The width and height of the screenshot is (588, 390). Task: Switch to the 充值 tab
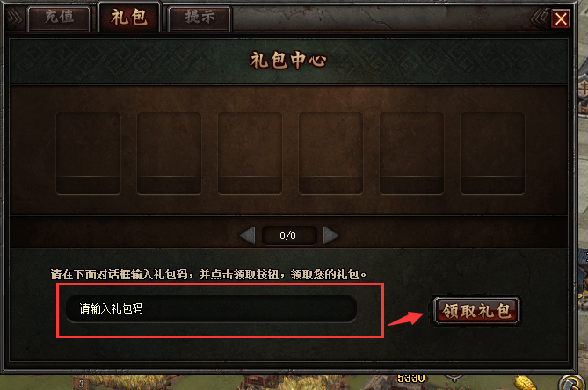(59, 18)
